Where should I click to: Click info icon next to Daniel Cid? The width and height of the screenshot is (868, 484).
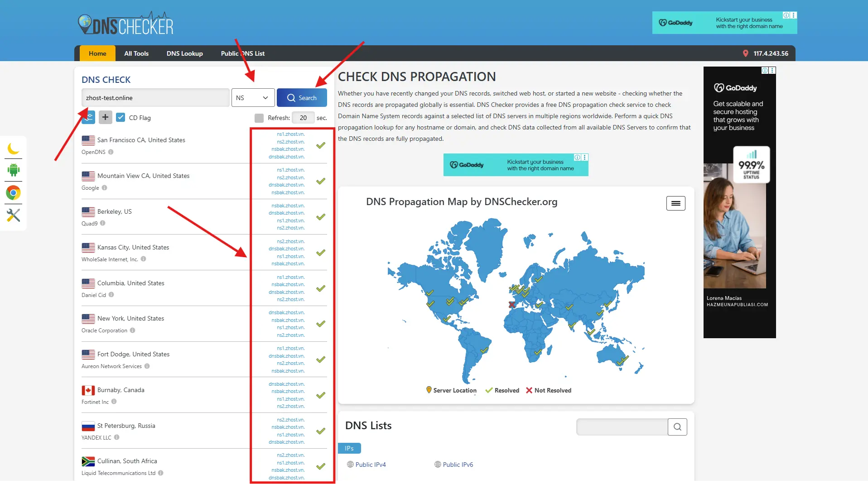click(111, 295)
